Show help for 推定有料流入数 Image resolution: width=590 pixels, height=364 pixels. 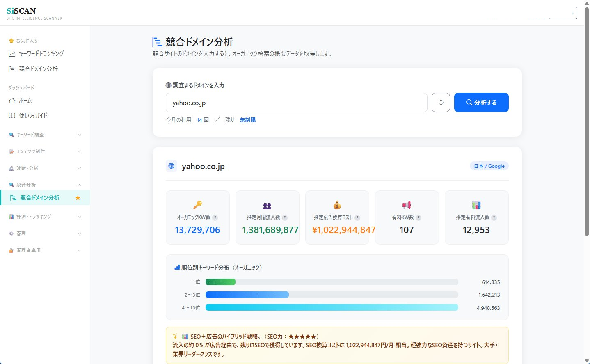click(494, 218)
